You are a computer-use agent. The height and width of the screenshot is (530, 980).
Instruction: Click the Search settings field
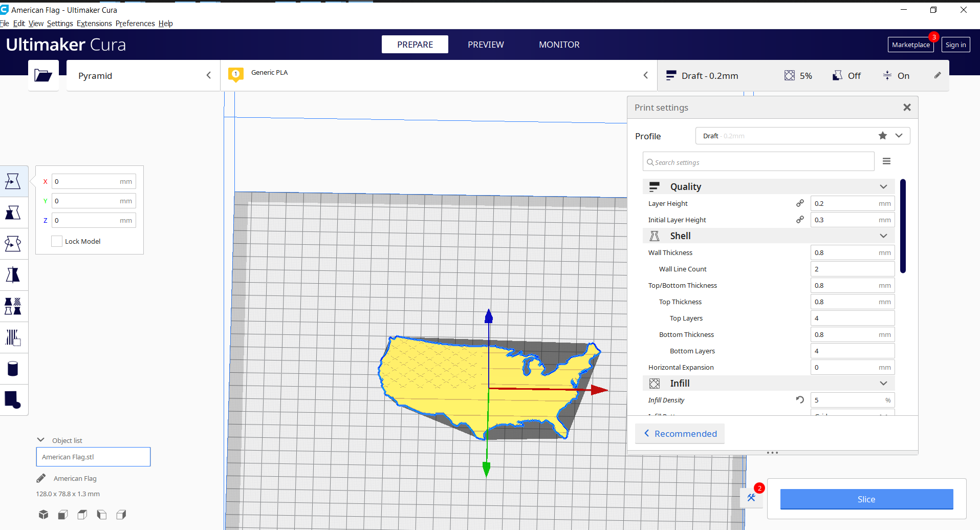758,162
